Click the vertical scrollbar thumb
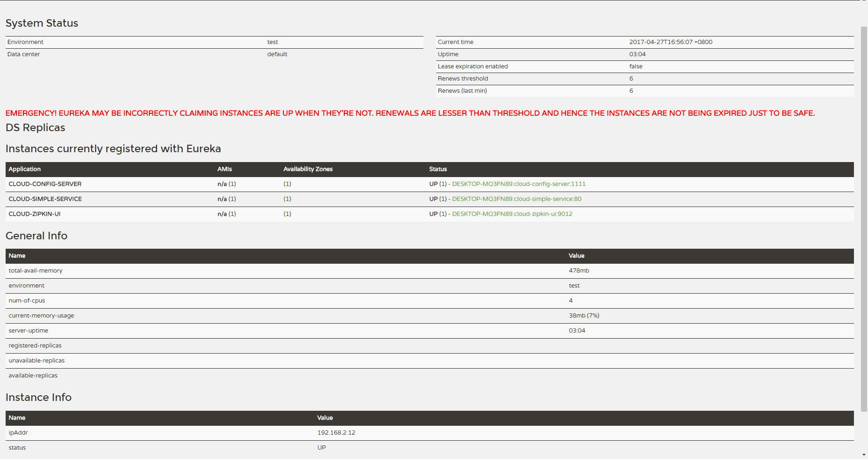The width and height of the screenshot is (868, 459). (x=864, y=219)
